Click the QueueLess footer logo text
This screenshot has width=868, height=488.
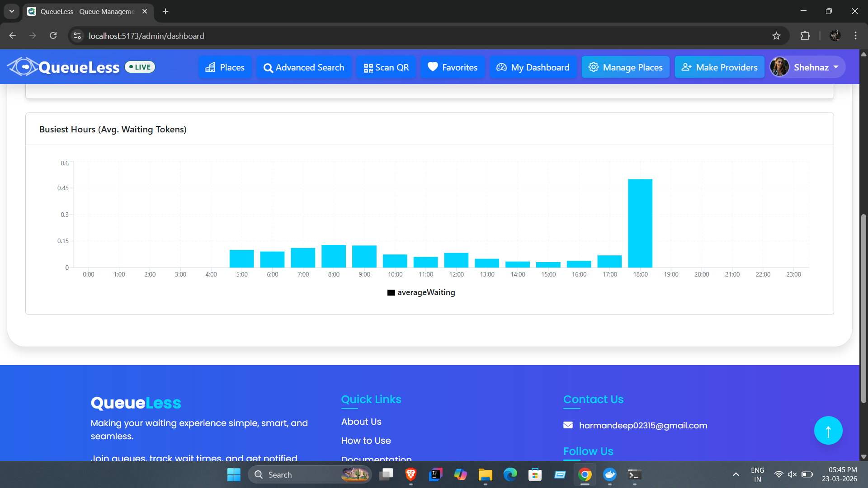pyautogui.click(x=136, y=403)
